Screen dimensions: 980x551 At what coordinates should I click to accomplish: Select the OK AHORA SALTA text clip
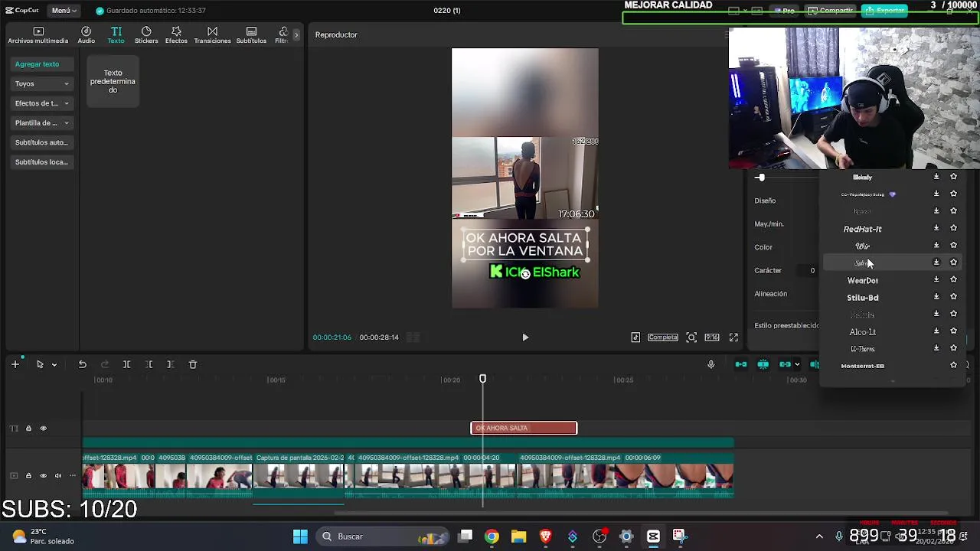(524, 428)
